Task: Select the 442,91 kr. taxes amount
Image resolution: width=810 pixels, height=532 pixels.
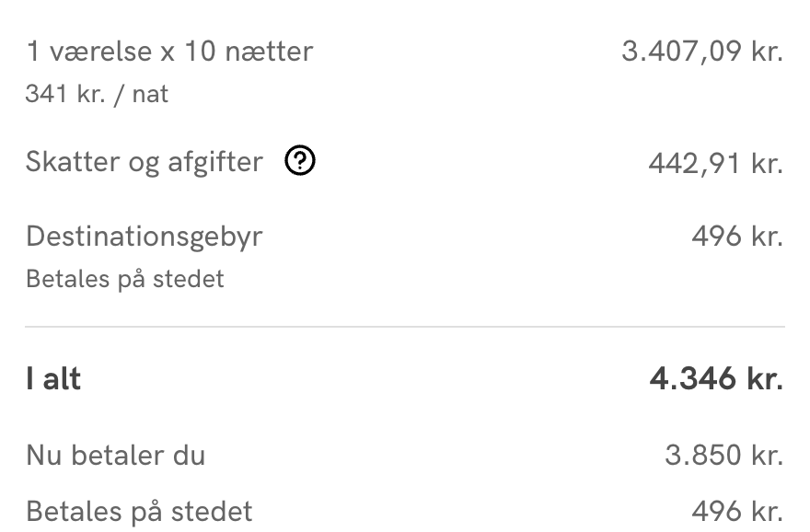Action: point(715,164)
